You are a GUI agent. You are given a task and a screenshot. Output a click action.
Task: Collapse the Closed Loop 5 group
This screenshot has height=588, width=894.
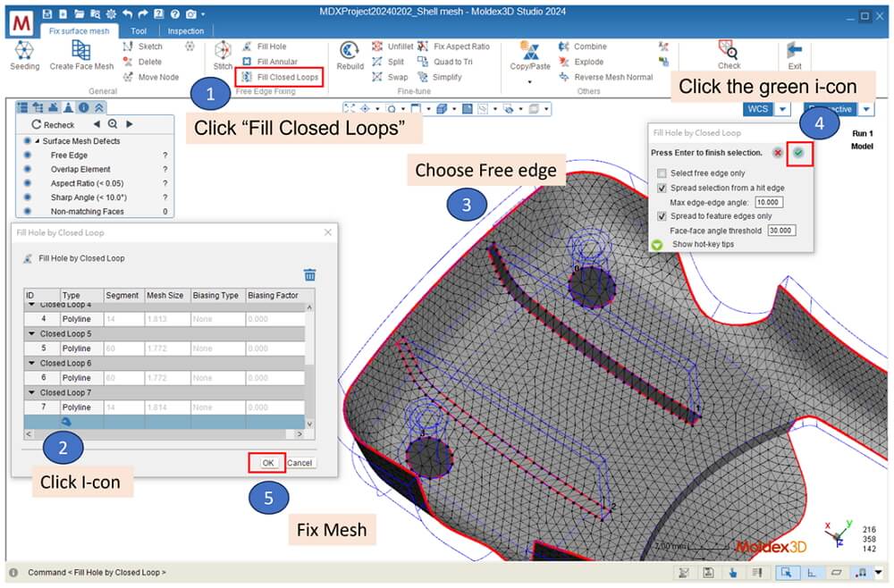click(32, 334)
